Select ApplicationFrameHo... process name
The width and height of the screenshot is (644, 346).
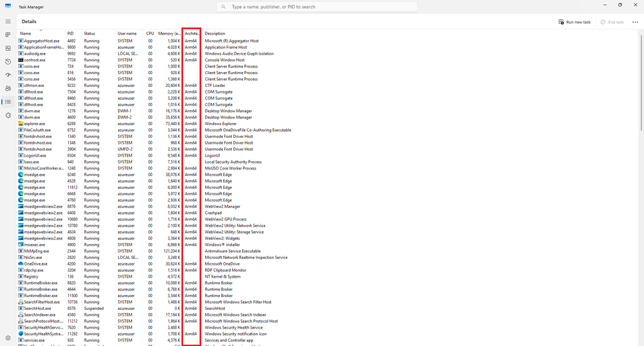click(44, 47)
